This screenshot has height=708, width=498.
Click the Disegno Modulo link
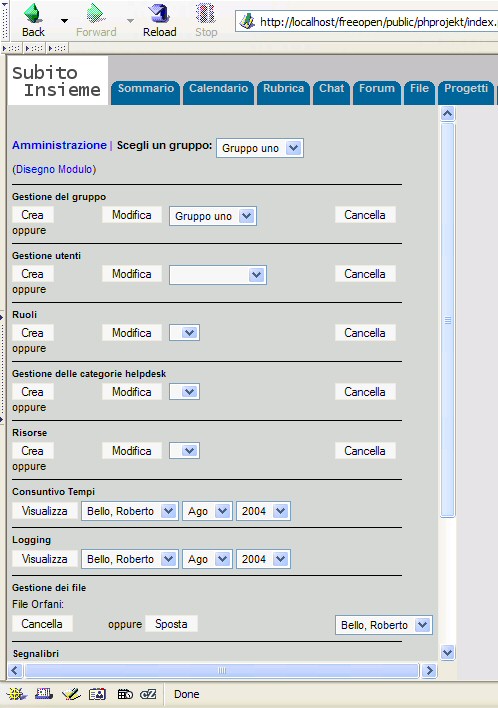coord(54,169)
